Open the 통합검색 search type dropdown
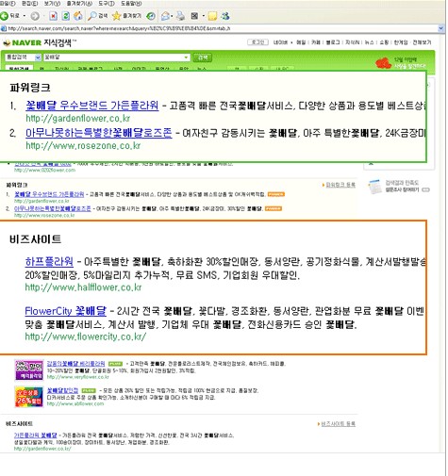The image size is (448, 476). pos(23,57)
